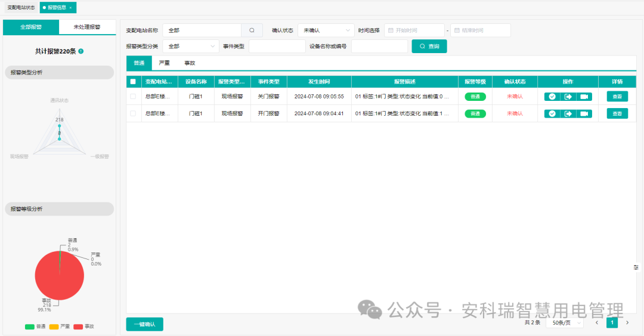Image resolution: width=644 pixels, height=336 pixels.
Task: Click search magnifier beside 变配电站名称 field
Action: [x=252, y=30]
